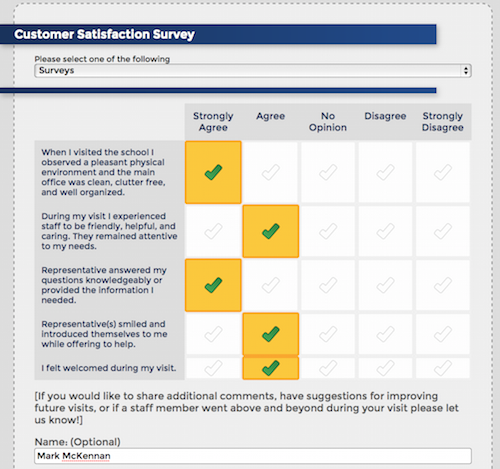500x469 pixels.
Task: Select Agree for pleasant physical environment question
Action: point(270,172)
